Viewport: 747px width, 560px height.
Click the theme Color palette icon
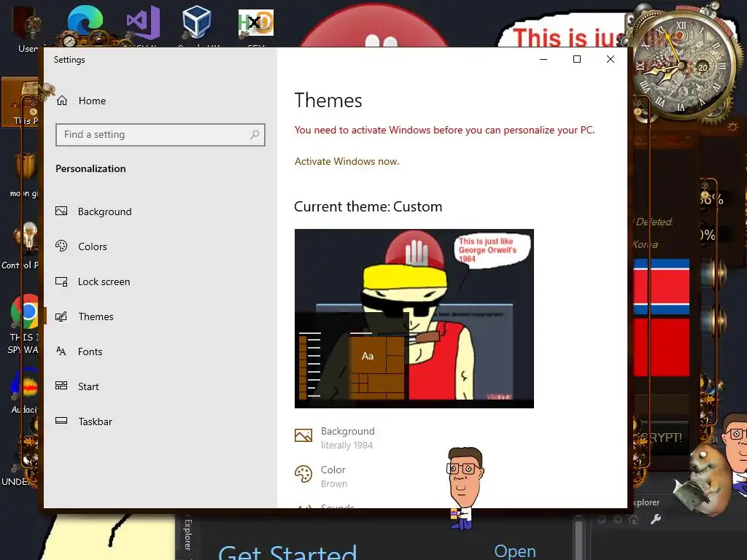303,474
